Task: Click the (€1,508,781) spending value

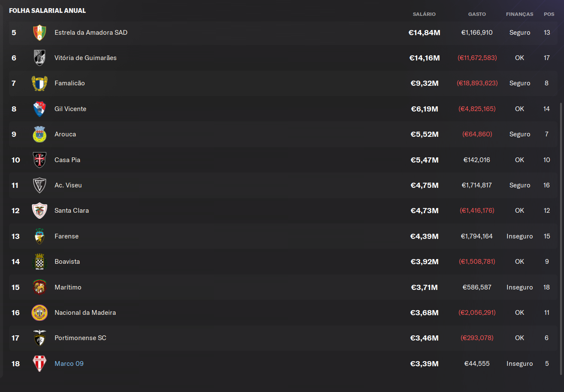Action: (477, 262)
